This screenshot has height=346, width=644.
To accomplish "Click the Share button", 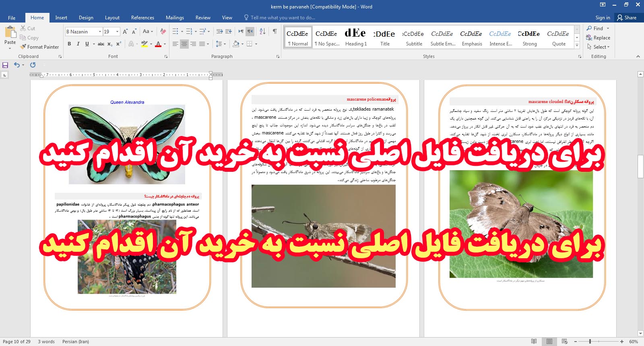I will 627,18.
